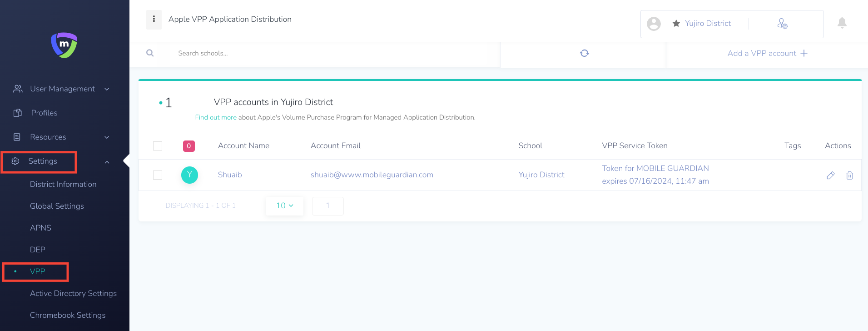This screenshot has height=331, width=868.
Task: Open Active Directory Settings
Action: [x=73, y=293]
